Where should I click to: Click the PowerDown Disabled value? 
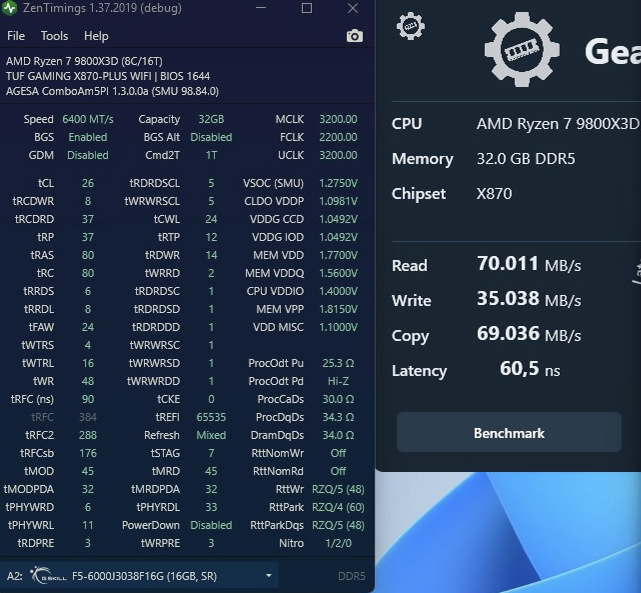point(211,525)
